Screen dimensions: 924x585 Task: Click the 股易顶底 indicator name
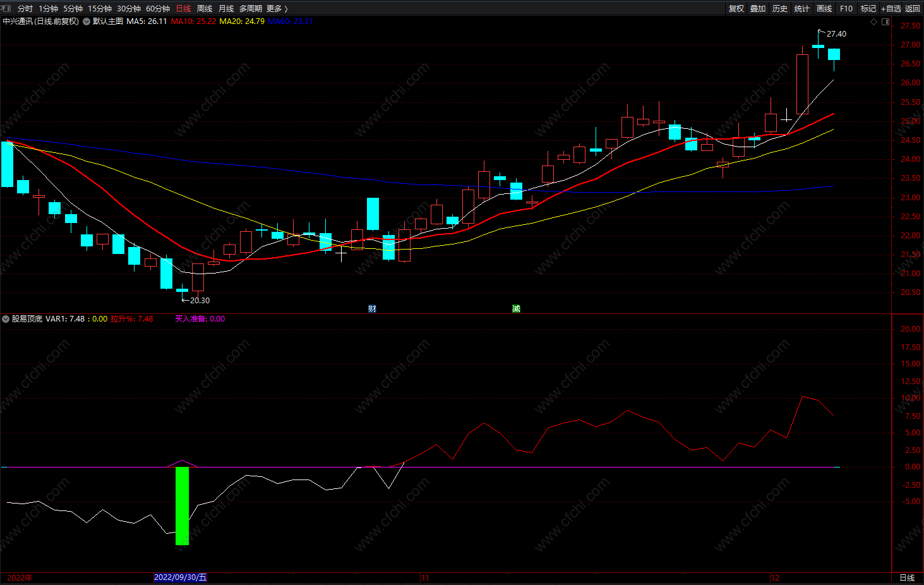27,319
